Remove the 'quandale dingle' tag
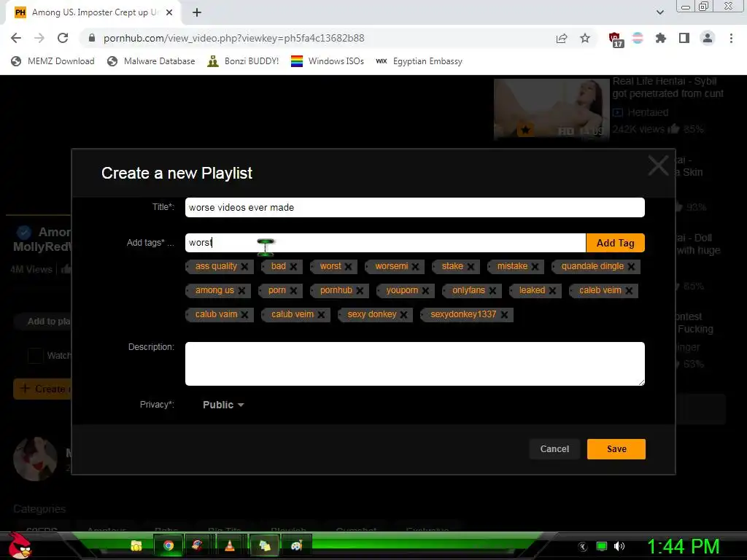This screenshot has width=747, height=560. tap(631, 267)
